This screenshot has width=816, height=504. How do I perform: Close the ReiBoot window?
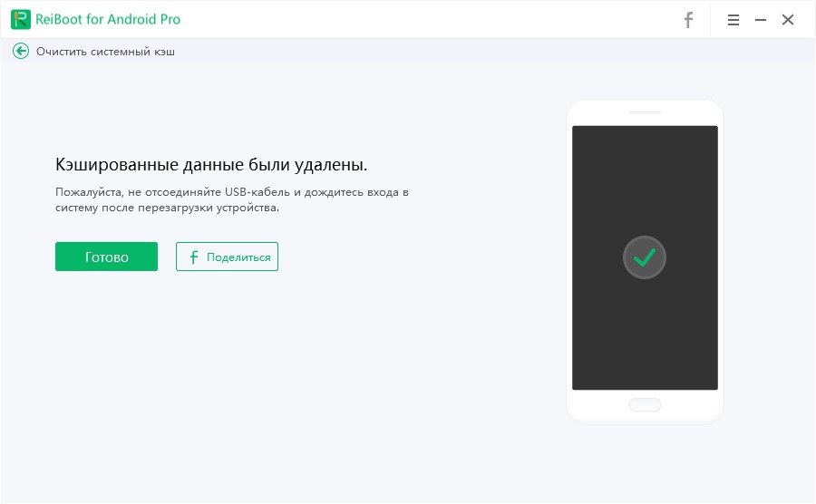788,20
